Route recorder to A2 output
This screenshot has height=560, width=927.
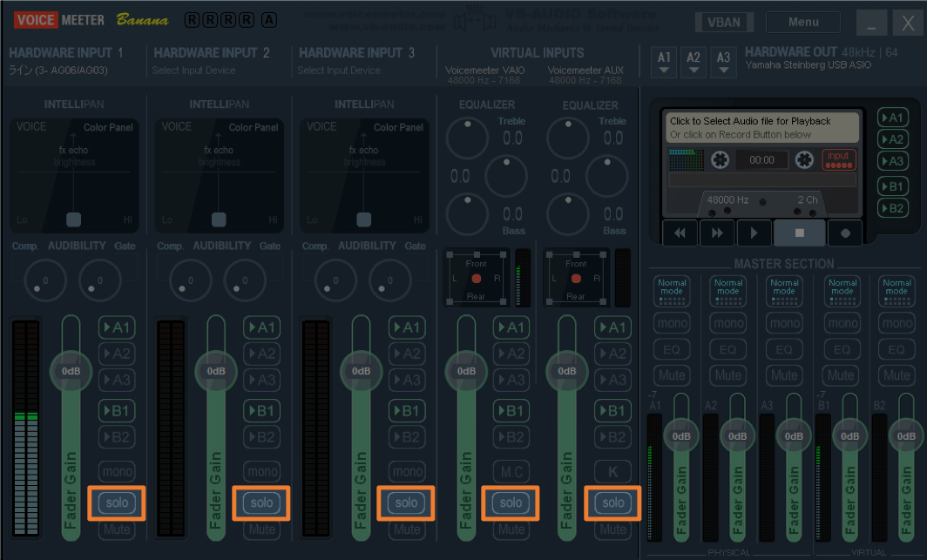point(893,139)
